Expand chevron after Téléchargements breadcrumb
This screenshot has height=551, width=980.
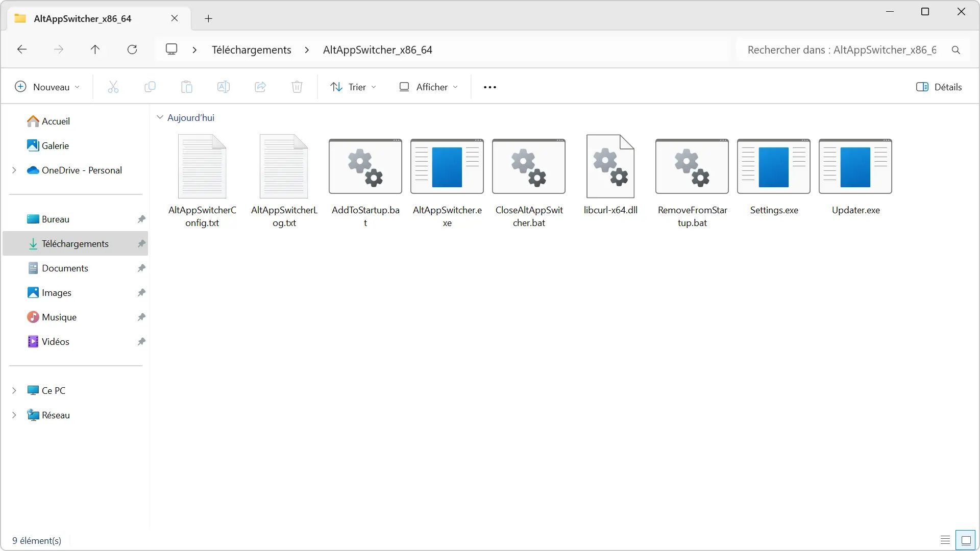(307, 49)
